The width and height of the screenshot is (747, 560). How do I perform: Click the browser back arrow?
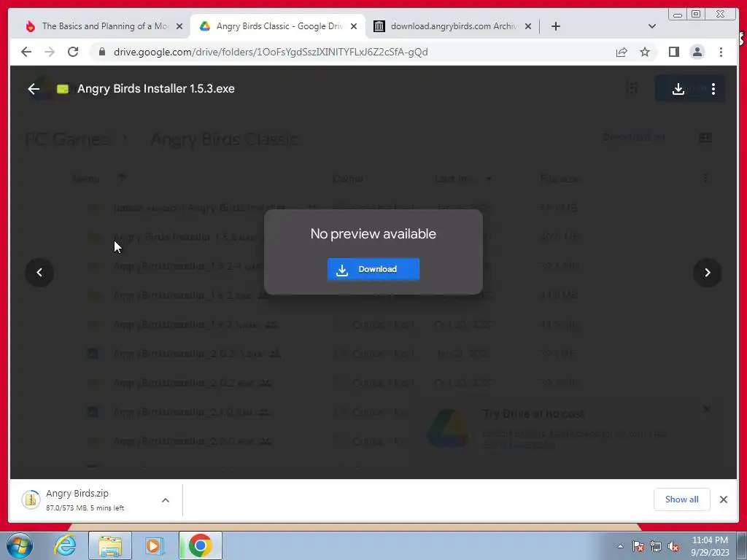26,52
